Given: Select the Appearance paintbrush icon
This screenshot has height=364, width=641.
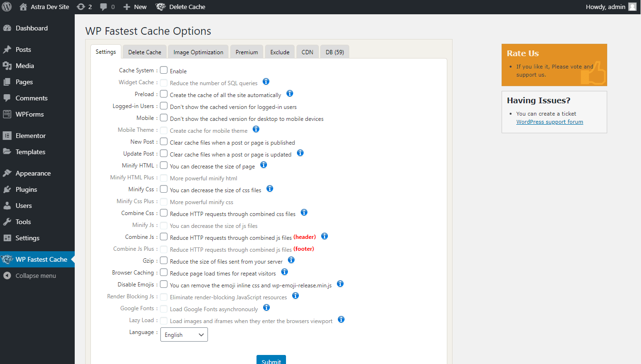Looking at the screenshot, I should coord(10,173).
